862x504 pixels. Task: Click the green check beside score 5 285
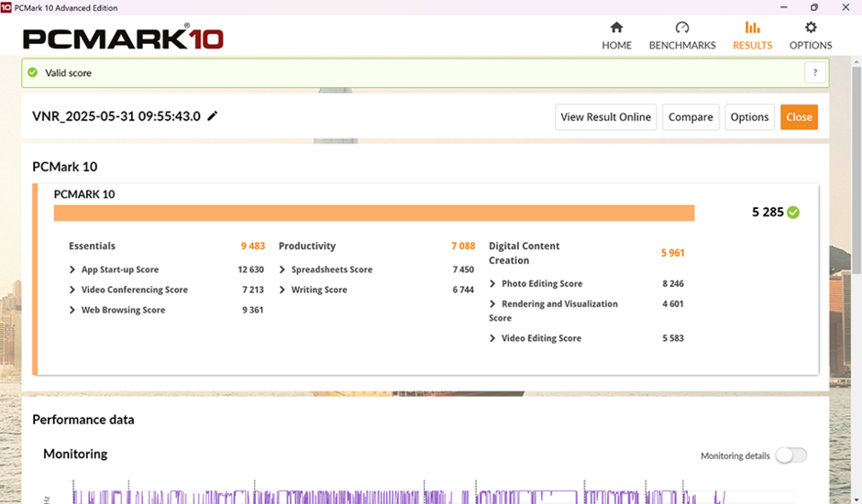[x=793, y=213]
